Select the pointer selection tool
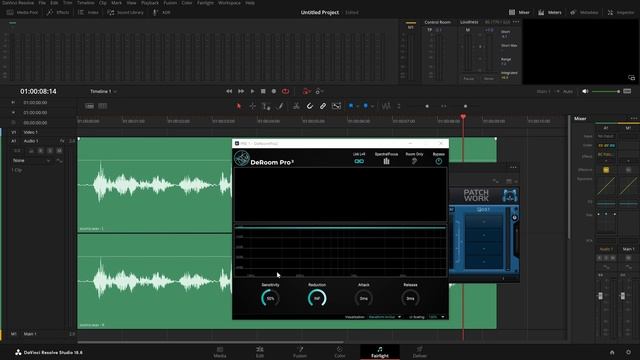The image size is (640, 360). 239,106
